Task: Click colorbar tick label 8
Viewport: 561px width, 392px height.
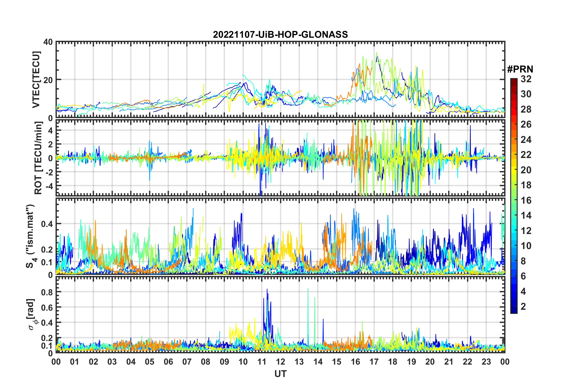Action: (x=523, y=261)
